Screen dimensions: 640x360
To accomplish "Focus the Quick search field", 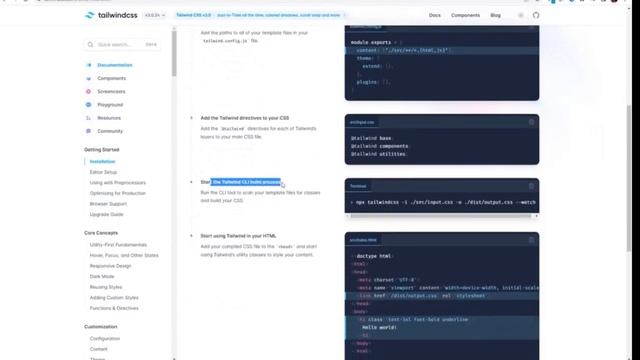I will pos(122,44).
